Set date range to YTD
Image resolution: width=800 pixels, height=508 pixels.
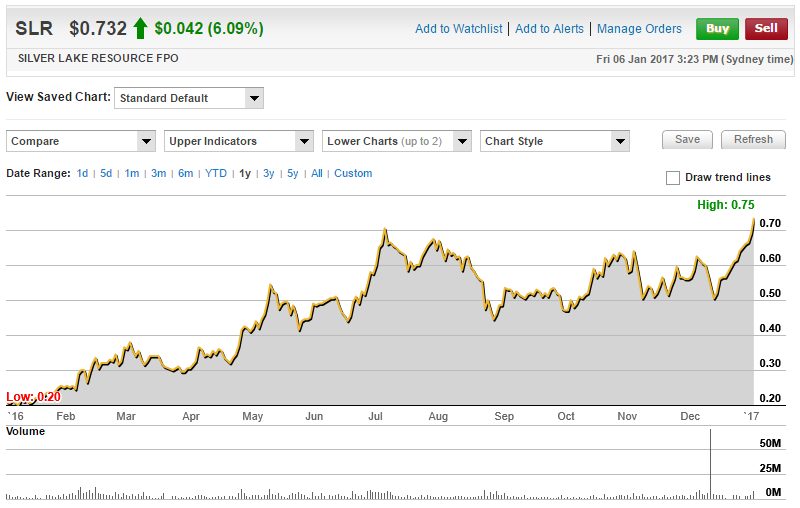(x=216, y=174)
